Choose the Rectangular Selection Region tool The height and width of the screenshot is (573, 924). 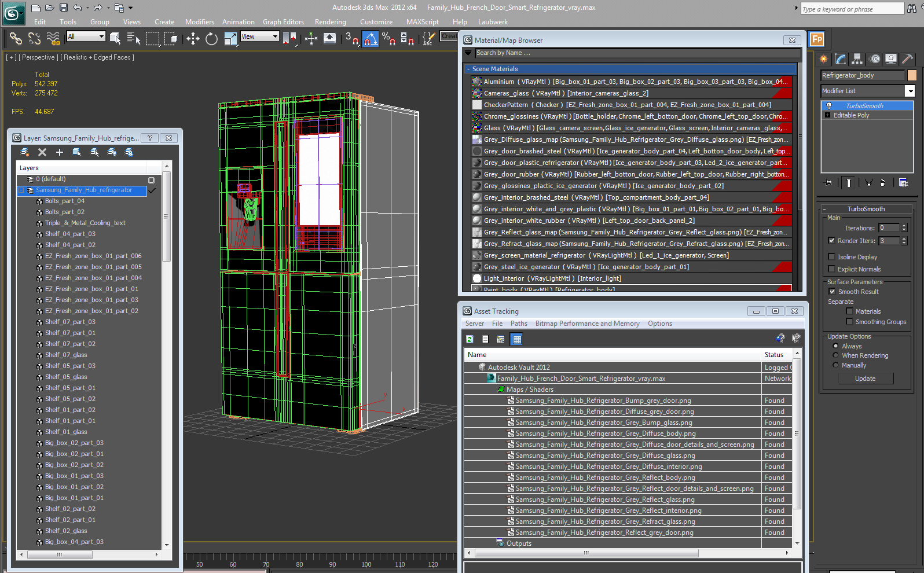coord(152,39)
